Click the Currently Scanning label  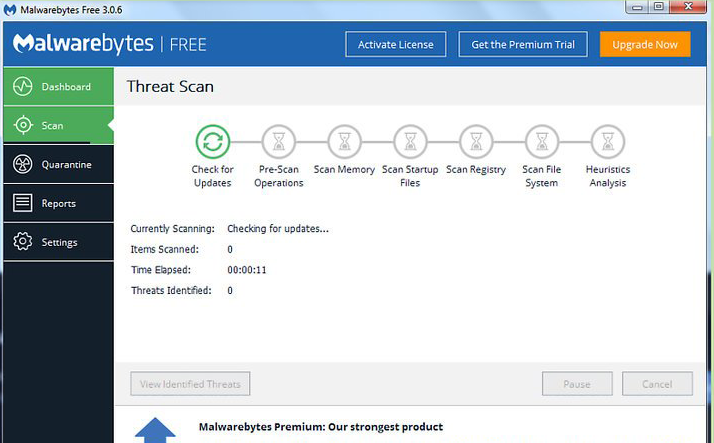173,229
